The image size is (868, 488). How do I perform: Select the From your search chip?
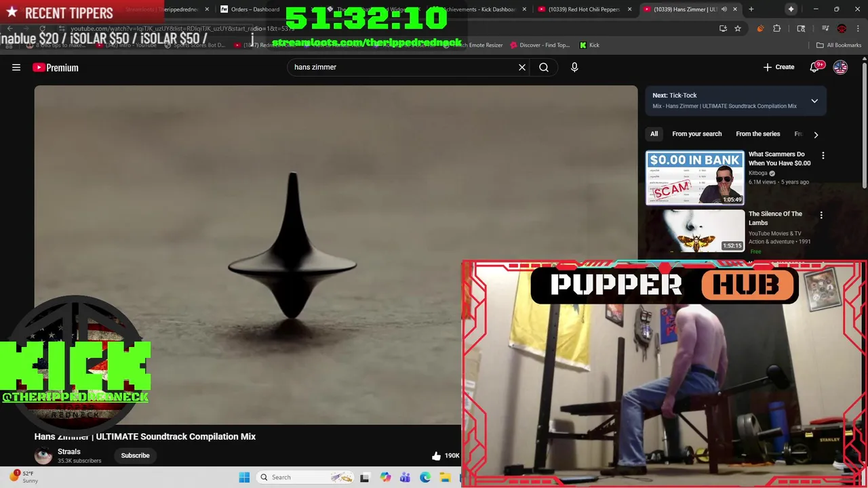pos(696,134)
